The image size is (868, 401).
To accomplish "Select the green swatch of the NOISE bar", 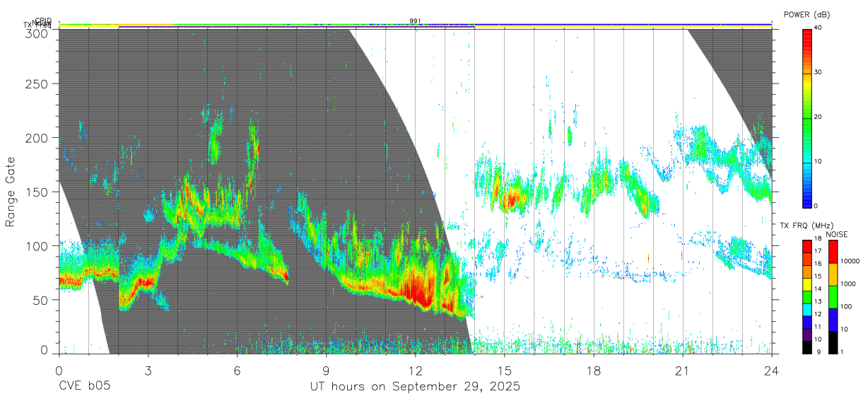I will [833, 296].
